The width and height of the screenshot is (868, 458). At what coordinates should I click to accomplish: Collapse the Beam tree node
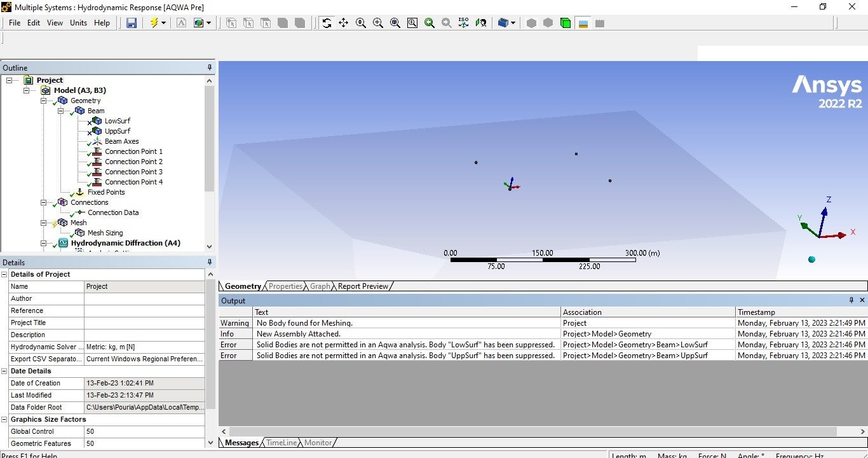pos(62,111)
